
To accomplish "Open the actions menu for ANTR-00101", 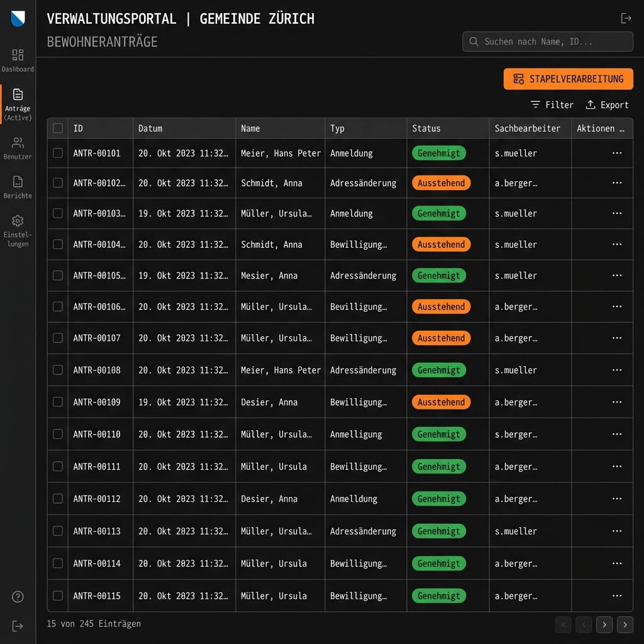I will click(617, 153).
